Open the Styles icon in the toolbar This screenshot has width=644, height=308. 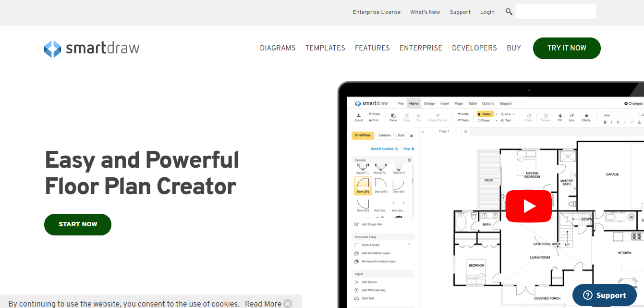[529, 117]
